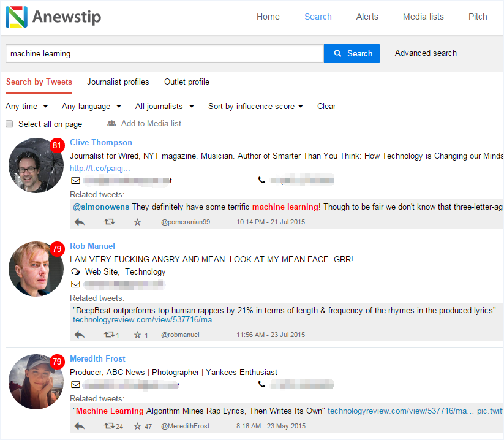Open the @simonowens mention link
504x440 pixels.
point(101,207)
